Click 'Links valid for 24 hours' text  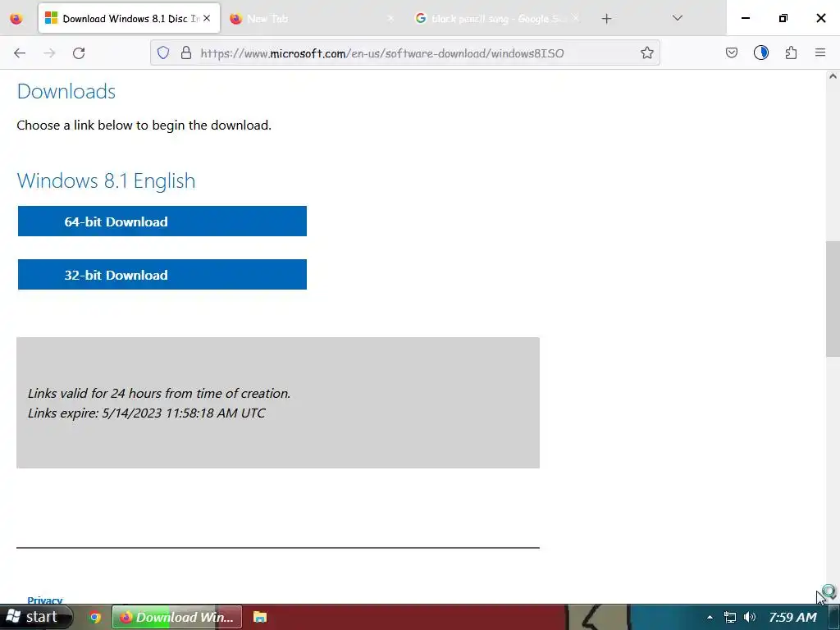(x=159, y=393)
